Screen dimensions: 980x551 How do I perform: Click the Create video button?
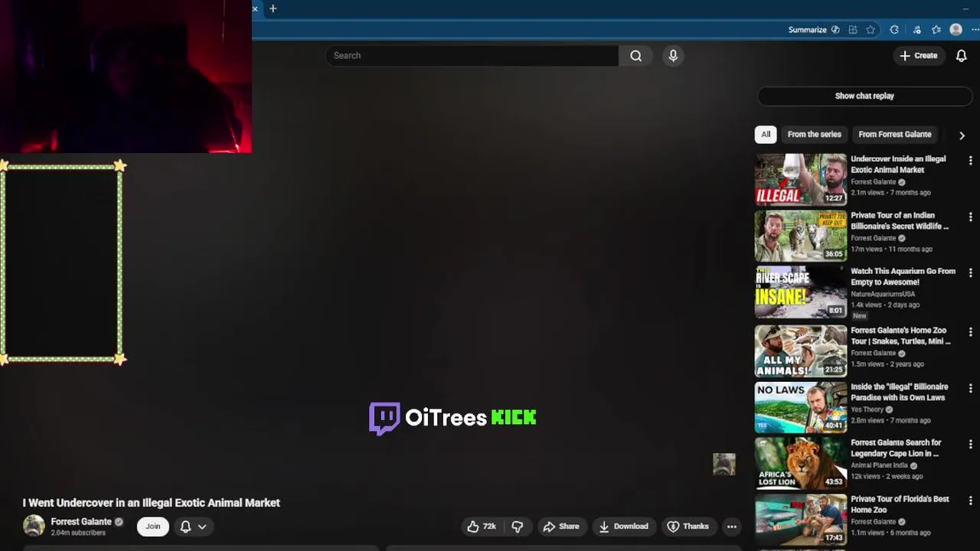click(x=918, y=56)
